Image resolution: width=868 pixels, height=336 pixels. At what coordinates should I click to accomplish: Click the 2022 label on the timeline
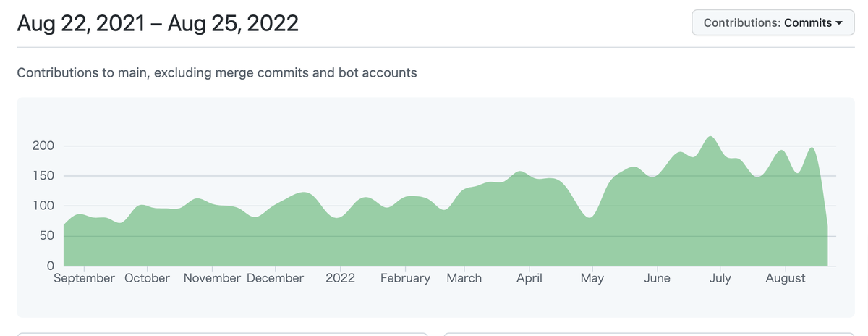click(x=340, y=278)
